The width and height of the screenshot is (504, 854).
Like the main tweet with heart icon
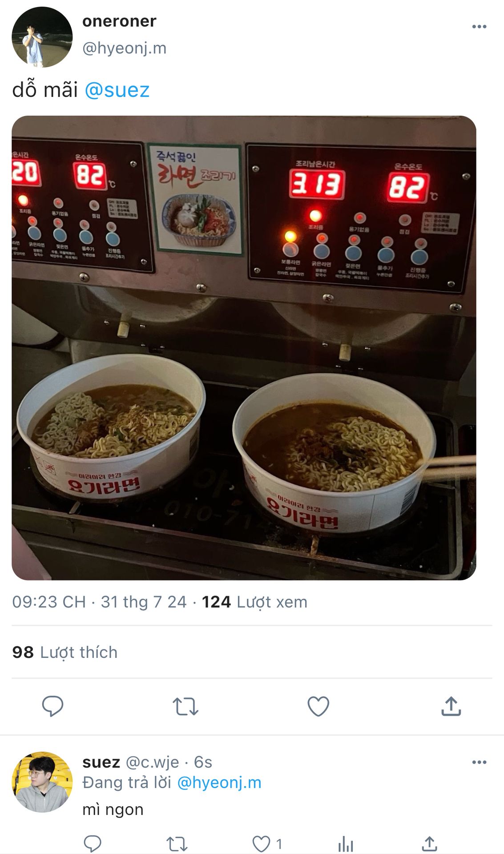point(318,706)
